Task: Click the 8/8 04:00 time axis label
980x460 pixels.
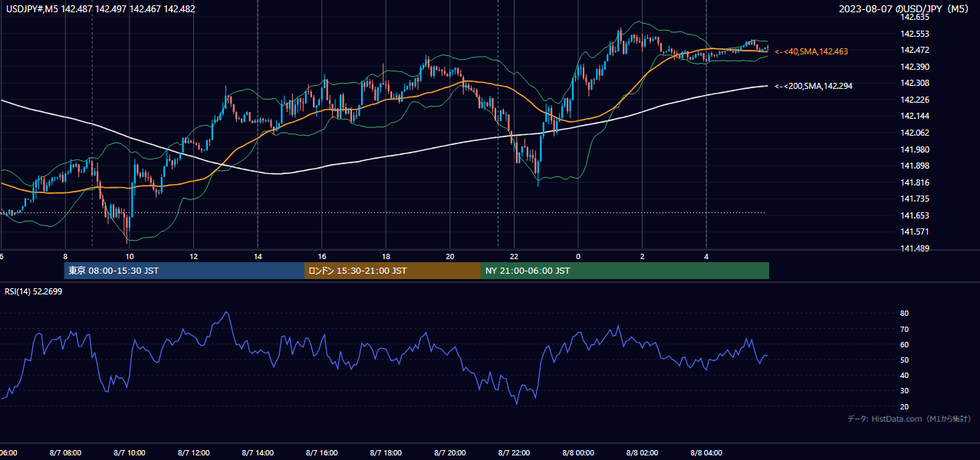Action: pyautogui.click(x=706, y=453)
